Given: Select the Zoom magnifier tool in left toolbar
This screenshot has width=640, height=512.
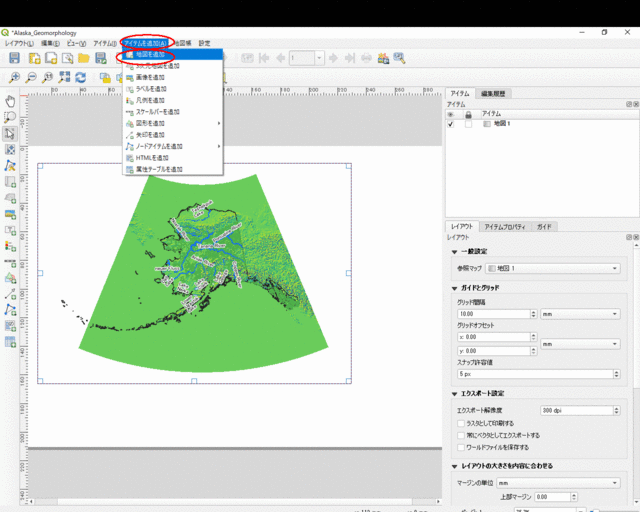Looking at the screenshot, I should tap(10, 117).
